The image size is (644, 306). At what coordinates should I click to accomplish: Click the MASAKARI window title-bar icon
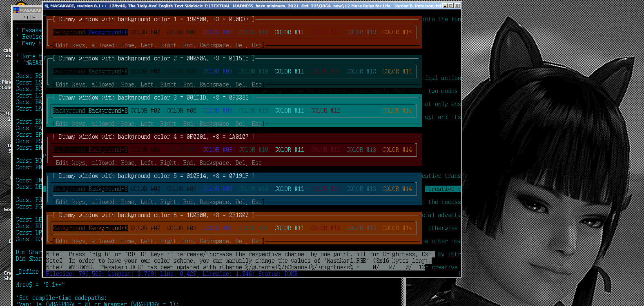46,6
